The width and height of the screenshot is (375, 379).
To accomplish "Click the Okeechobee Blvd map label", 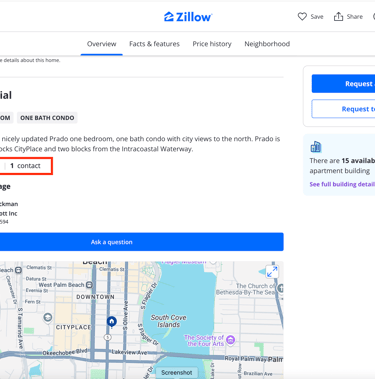I will coord(65,352).
